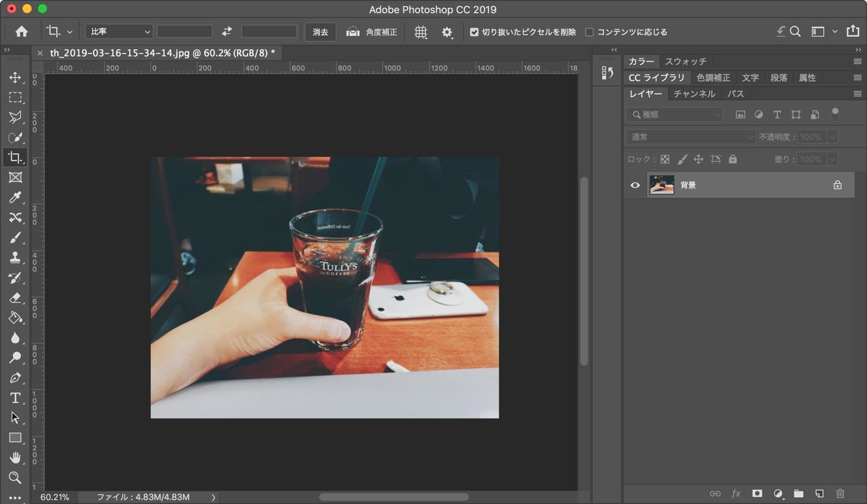Select the Frame tool

(x=15, y=177)
